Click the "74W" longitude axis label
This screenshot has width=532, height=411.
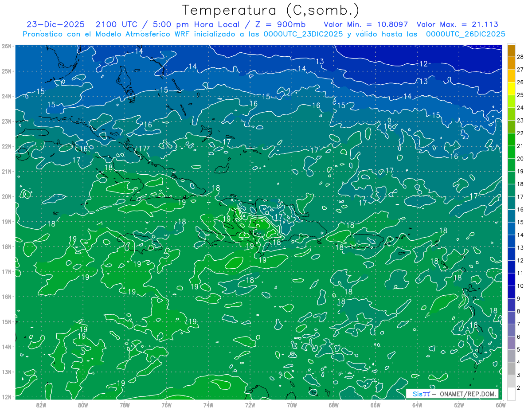(208, 404)
